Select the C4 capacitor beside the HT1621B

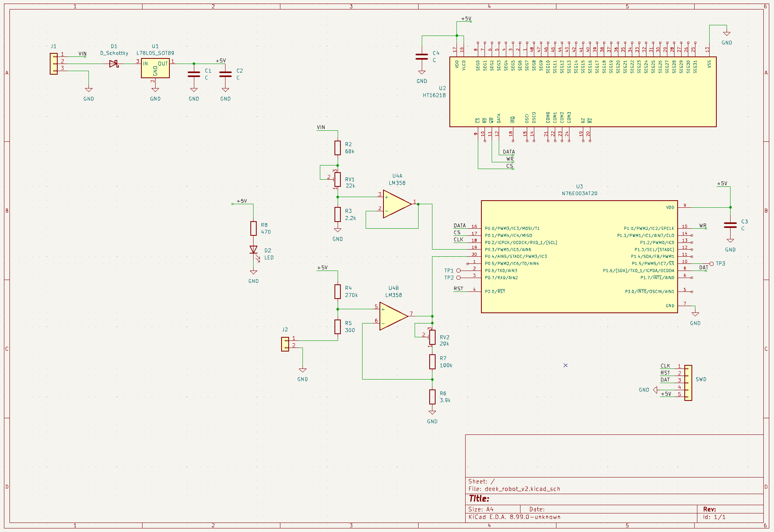click(422, 56)
